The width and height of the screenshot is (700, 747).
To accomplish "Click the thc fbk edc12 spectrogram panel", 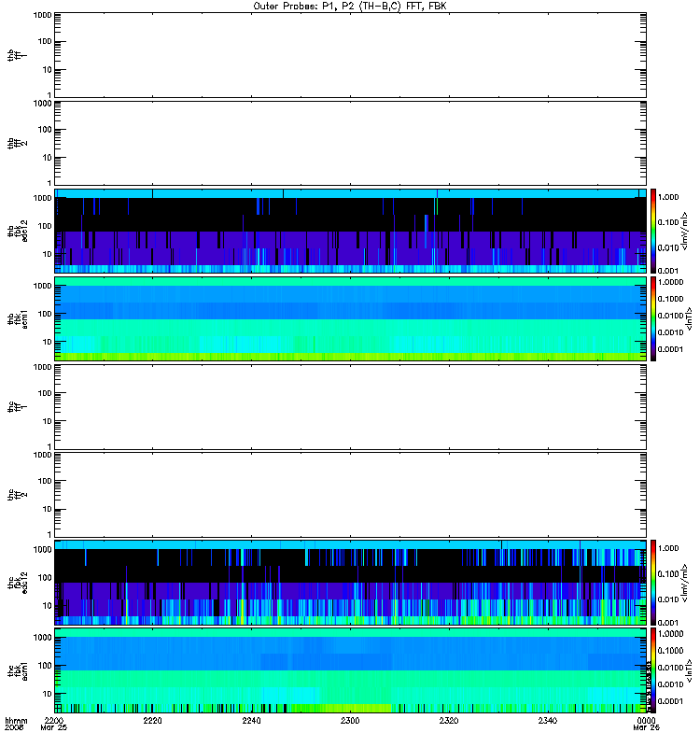I will pyautogui.click(x=351, y=582).
